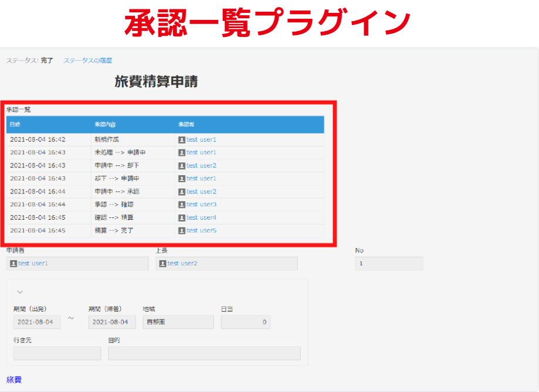
Task: Collapse the travel details group with the chevron
Action: click(21, 292)
